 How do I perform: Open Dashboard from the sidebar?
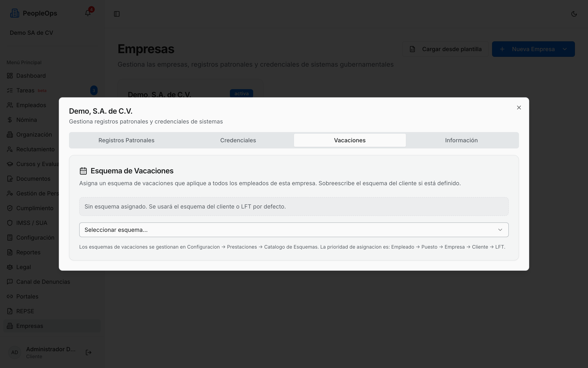[x=52, y=76]
